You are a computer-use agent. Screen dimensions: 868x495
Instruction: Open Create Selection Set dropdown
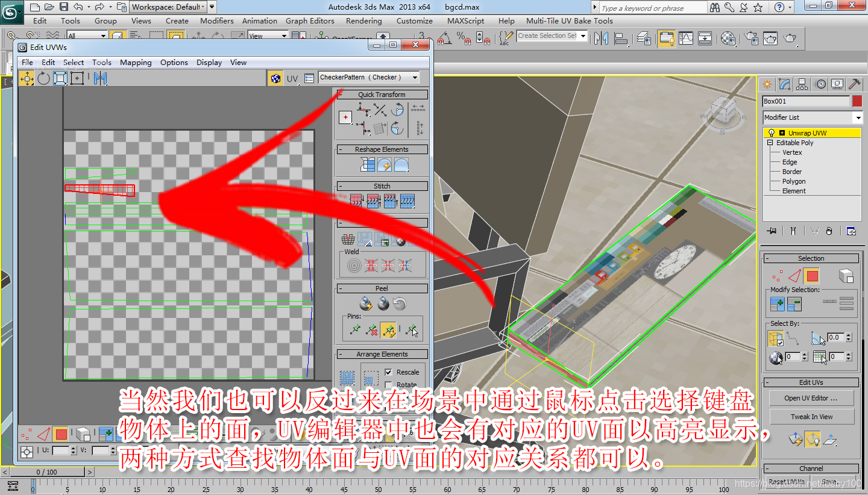(x=552, y=36)
